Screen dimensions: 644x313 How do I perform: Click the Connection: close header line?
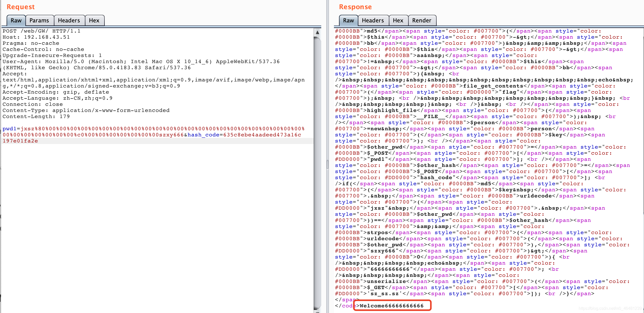click(x=33, y=104)
